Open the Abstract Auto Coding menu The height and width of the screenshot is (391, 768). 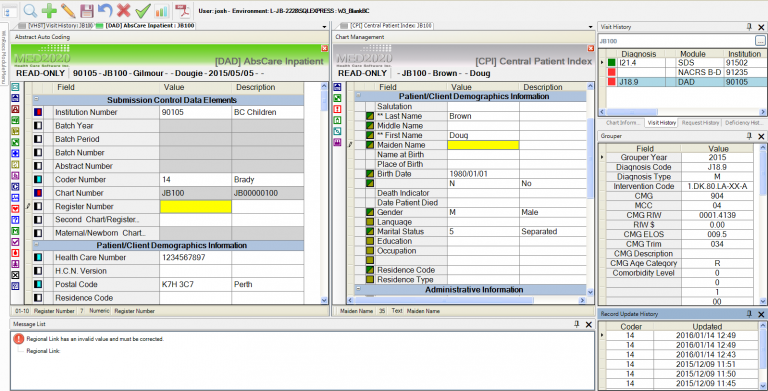[43, 37]
